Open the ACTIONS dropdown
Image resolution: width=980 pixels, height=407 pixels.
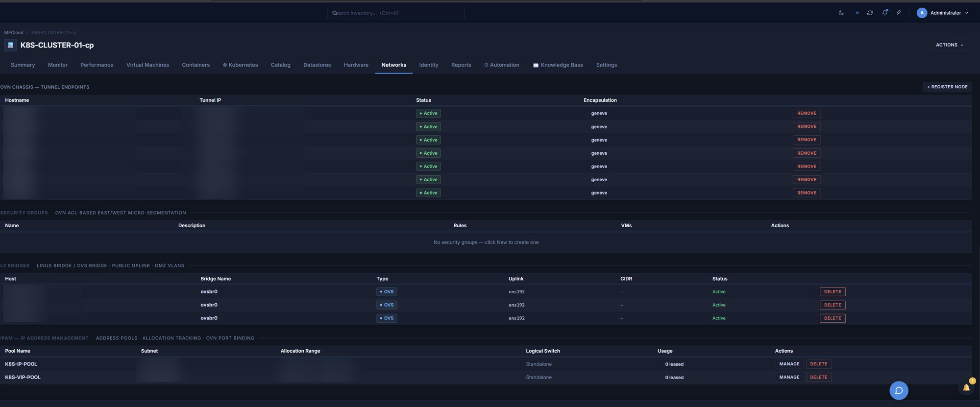pyautogui.click(x=950, y=45)
